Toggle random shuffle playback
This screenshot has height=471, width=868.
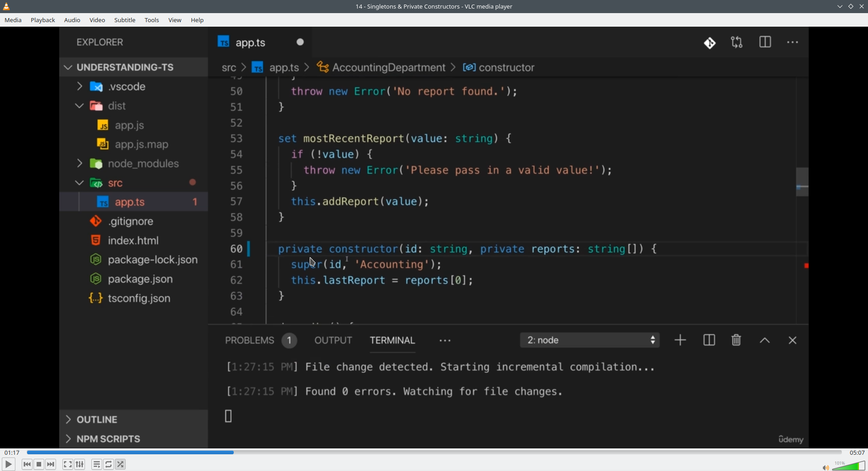[121, 464]
